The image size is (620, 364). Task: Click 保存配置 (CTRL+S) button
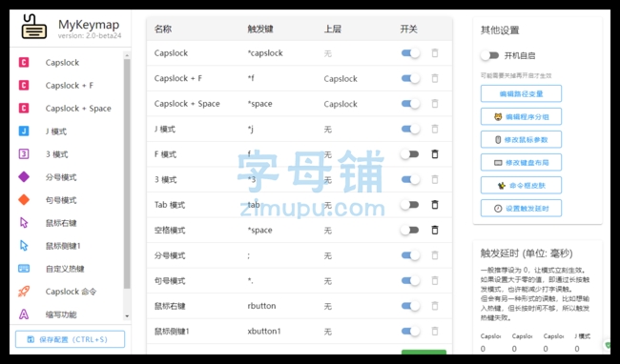tap(70, 339)
